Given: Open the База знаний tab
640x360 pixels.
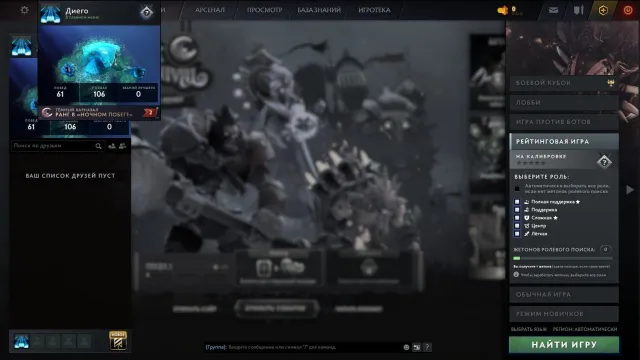Looking at the screenshot, I should click(x=319, y=10).
